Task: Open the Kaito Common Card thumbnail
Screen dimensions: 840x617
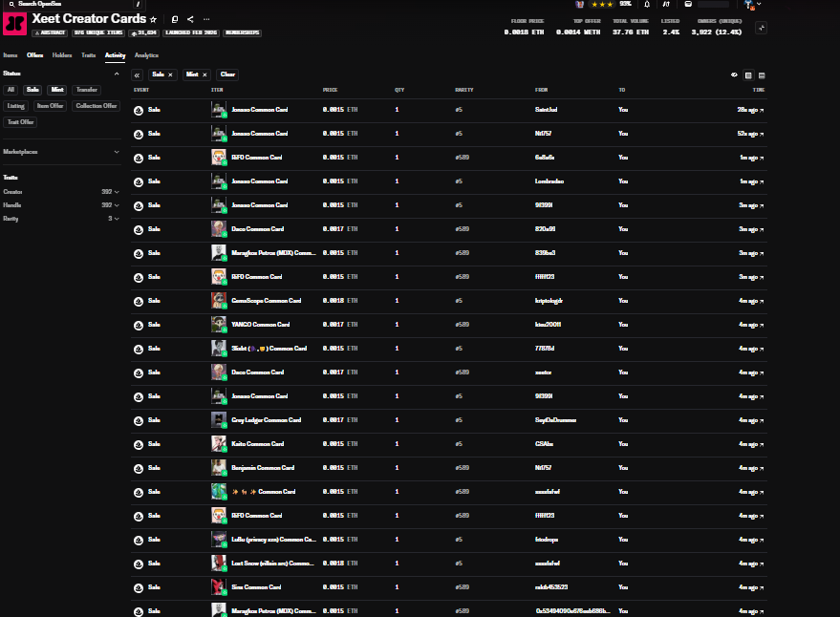Action: 219,444
